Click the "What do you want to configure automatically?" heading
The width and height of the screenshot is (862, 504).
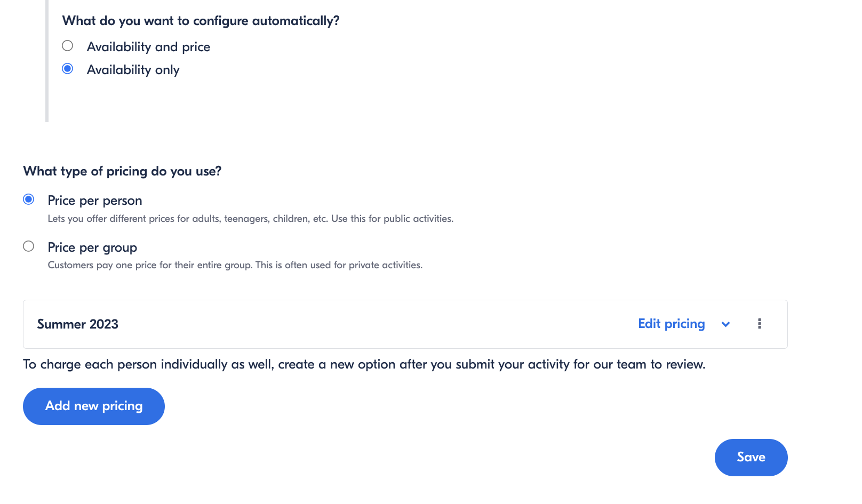pos(201,21)
